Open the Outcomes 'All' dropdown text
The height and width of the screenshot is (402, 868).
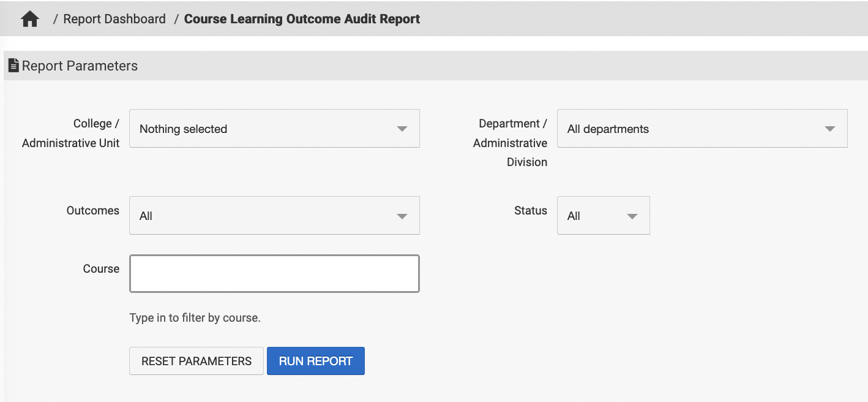[x=146, y=216]
